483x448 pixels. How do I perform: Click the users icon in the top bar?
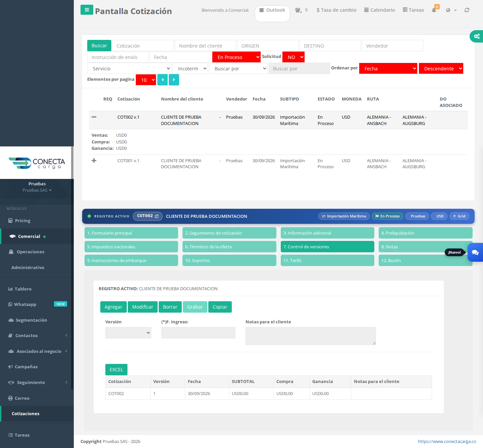(x=298, y=10)
